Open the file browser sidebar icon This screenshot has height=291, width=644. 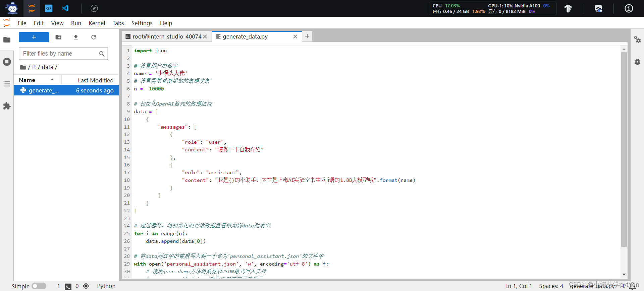(7, 40)
